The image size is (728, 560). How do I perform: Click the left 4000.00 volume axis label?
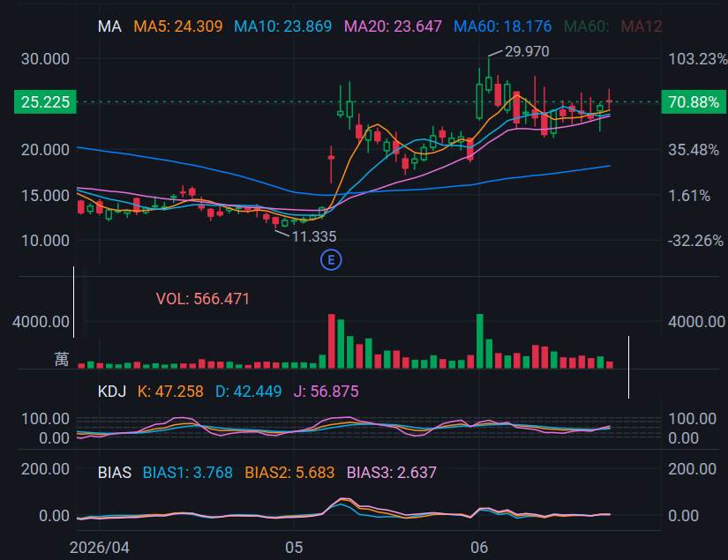[x=41, y=322]
